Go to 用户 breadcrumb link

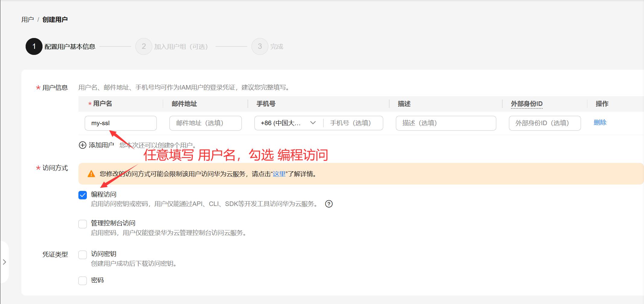point(27,20)
